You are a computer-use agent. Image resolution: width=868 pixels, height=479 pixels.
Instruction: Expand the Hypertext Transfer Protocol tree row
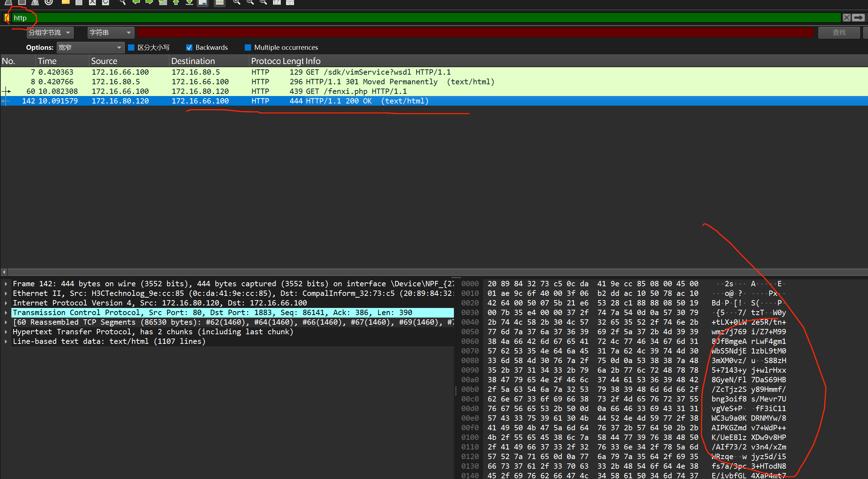[x=6, y=332]
